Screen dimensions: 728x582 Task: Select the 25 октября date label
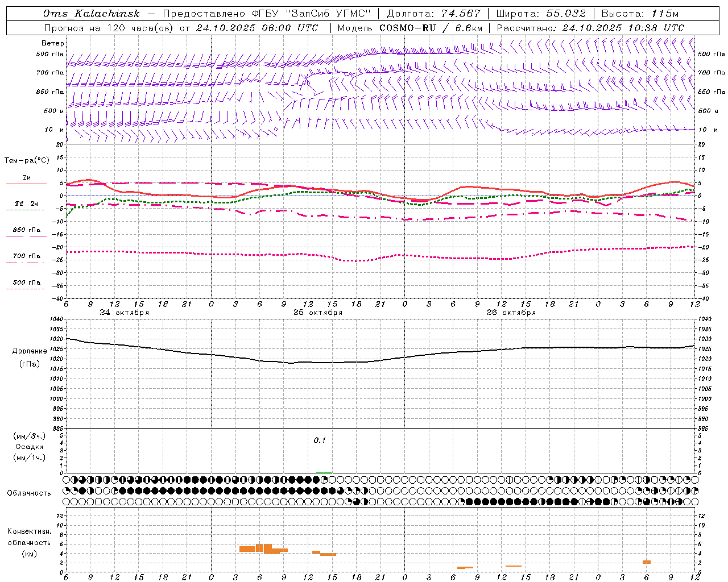[318, 313]
